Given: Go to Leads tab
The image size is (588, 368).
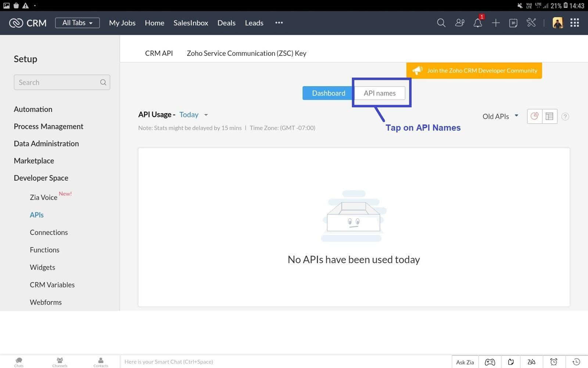Looking at the screenshot, I should 254,23.
